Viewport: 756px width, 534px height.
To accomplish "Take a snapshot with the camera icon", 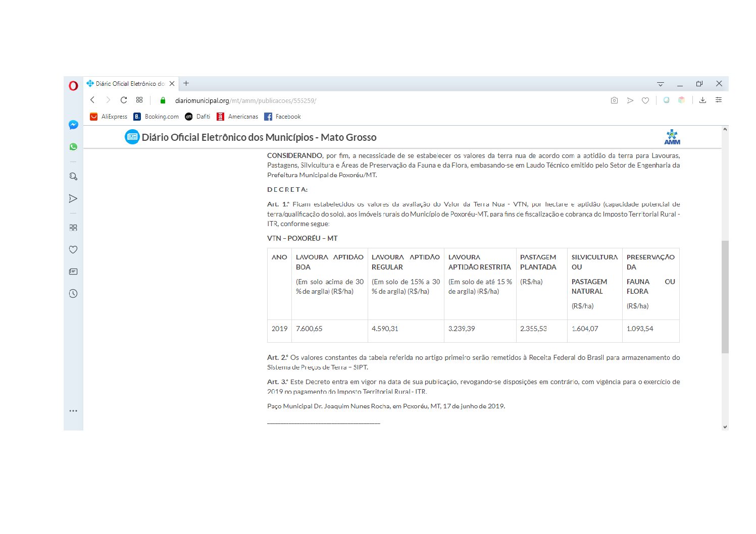I will pyautogui.click(x=614, y=100).
